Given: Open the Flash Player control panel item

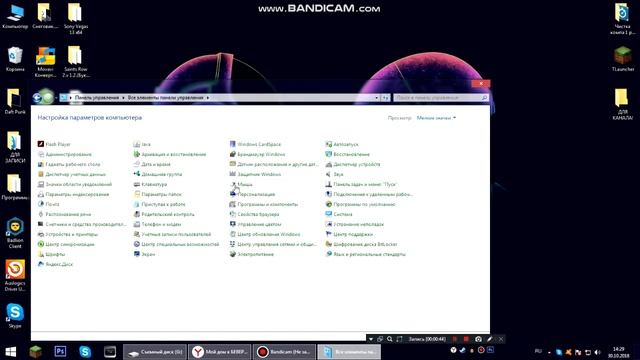Looking at the screenshot, I should (x=54, y=144).
